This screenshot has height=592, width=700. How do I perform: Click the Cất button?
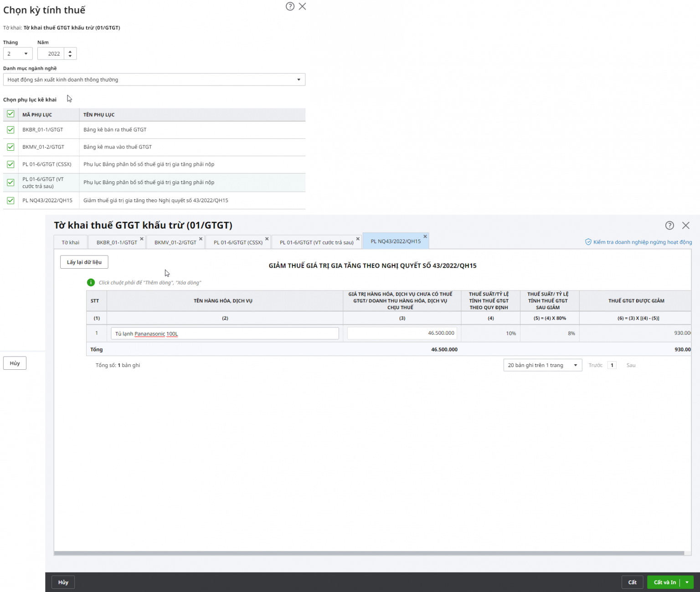pos(633,582)
